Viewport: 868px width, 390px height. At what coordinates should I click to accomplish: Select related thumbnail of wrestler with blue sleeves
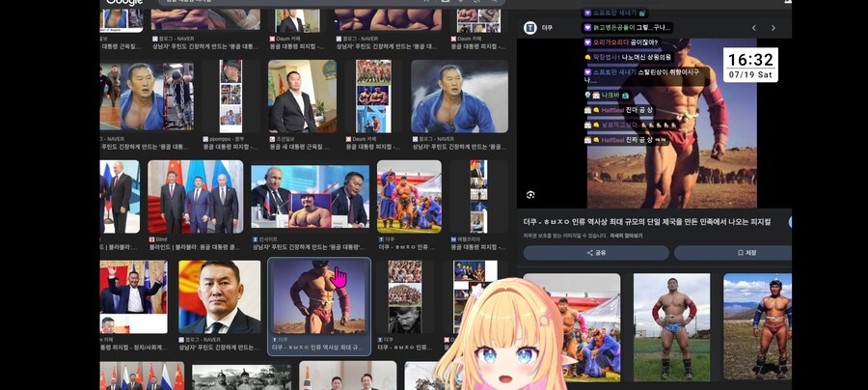(758, 327)
